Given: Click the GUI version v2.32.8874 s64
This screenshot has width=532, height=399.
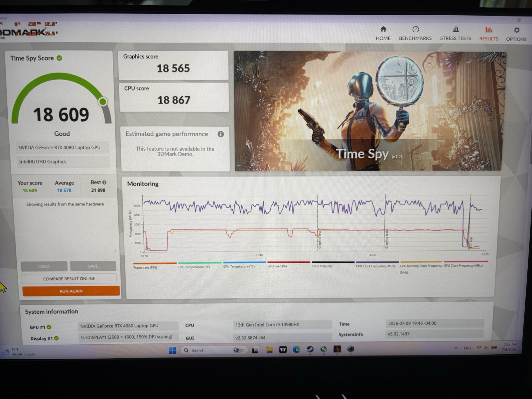Looking at the screenshot, I should 282,337.
